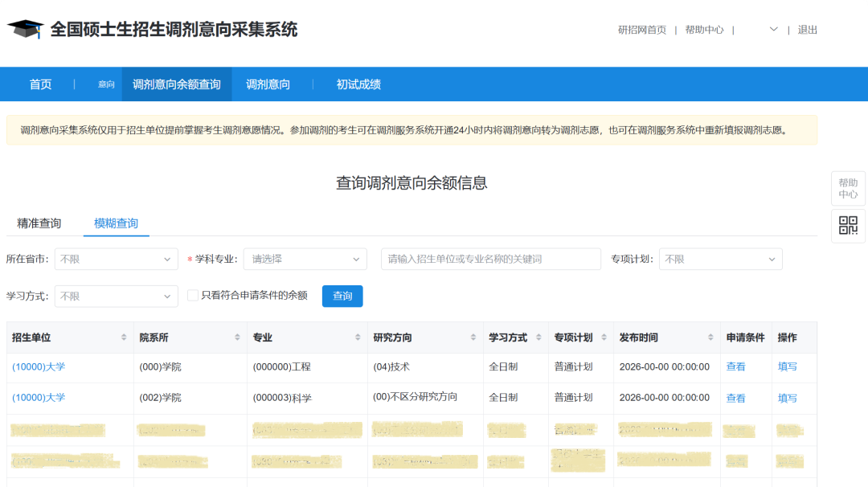This screenshot has height=487, width=868.
Task: Sort the 学习方式 column
Action: 539,337
